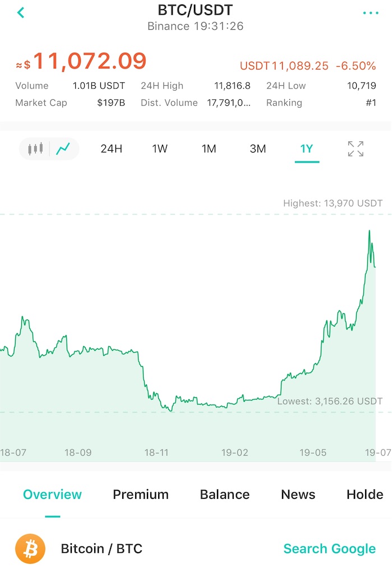Select the 1Y time range
This screenshot has height=574, width=392.
tap(307, 149)
